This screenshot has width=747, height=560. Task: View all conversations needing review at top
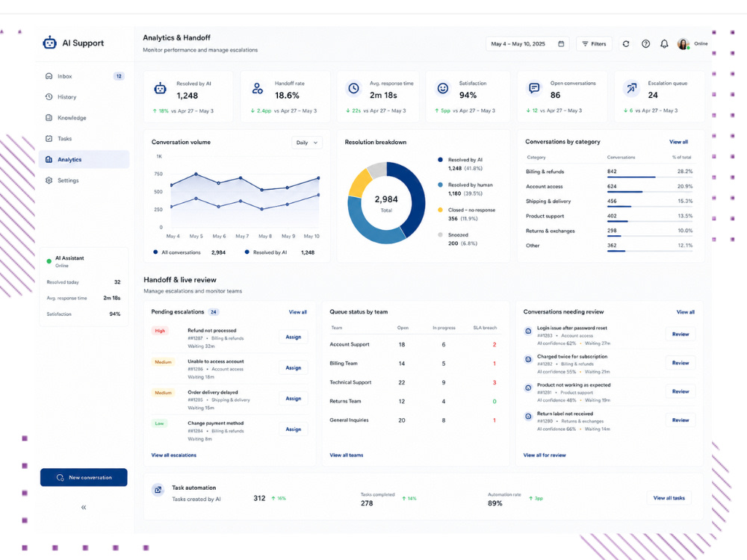point(686,312)
